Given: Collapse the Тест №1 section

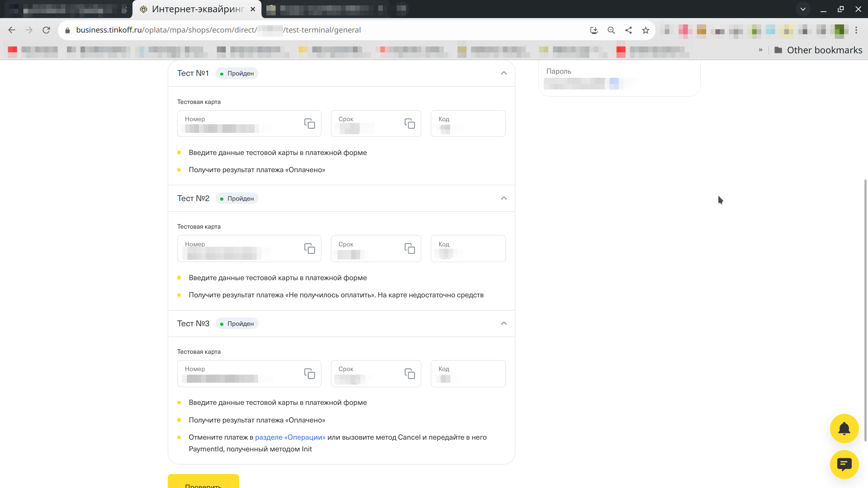Looking at the screenshot, I should click(x=504, y=73).
